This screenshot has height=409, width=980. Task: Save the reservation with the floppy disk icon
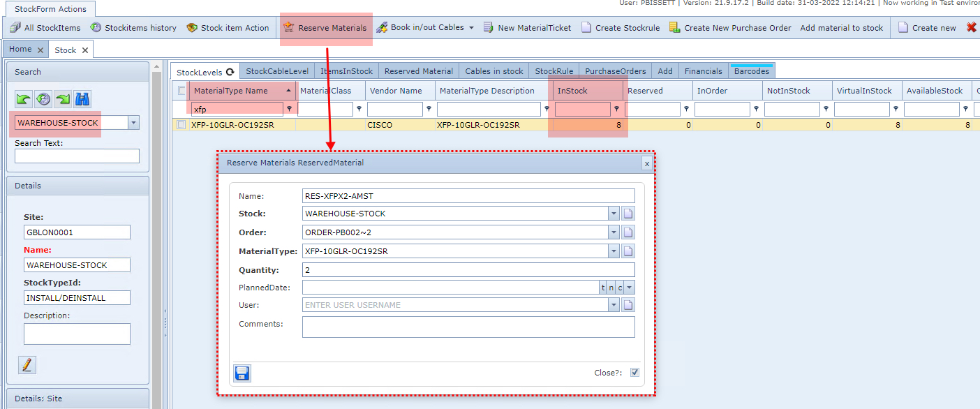tap(242, 373)
